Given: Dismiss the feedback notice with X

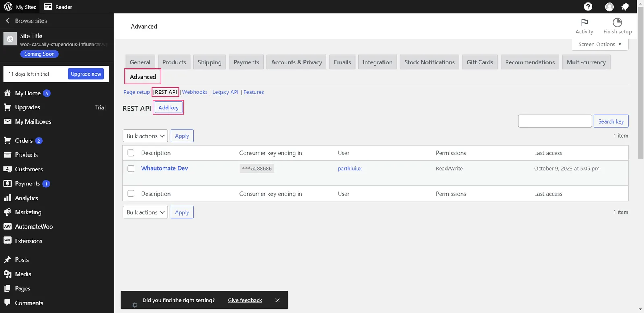Looking at the screenshot, I should click(x=277, y=300).
